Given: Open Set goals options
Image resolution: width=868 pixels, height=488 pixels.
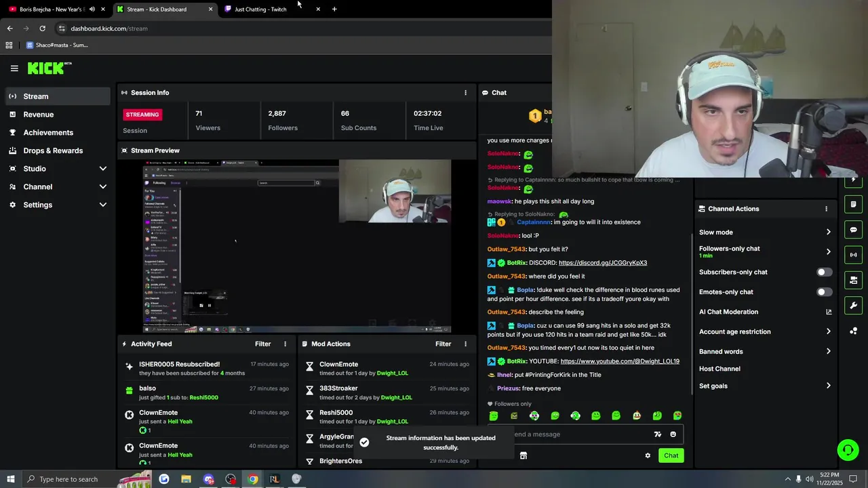Looking at the screenshot, I should pyautogui.click(x=764, y=386).
